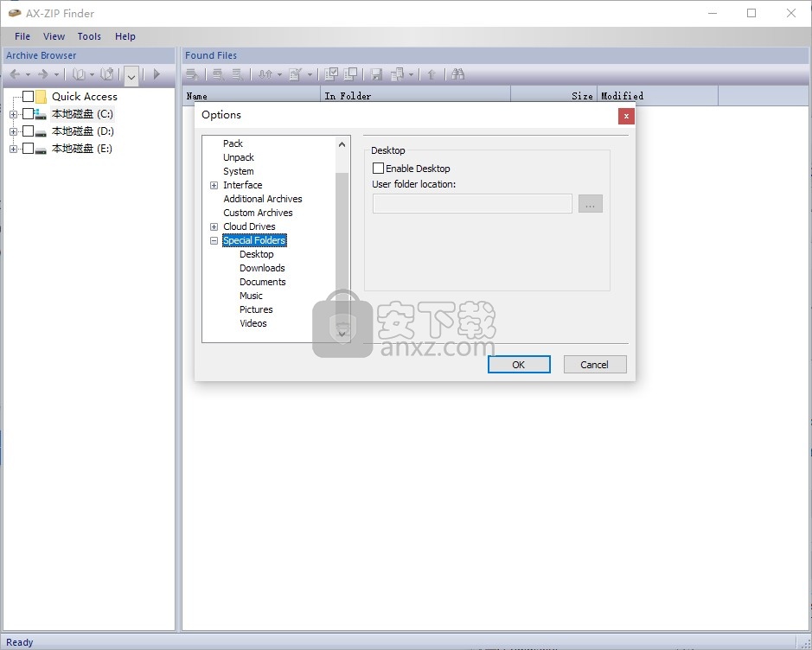The width and height of the screenshot is (812, 650).
Task: Click the AX-ZIP Finder app icon in title bar
Action: tap(15, 13)
